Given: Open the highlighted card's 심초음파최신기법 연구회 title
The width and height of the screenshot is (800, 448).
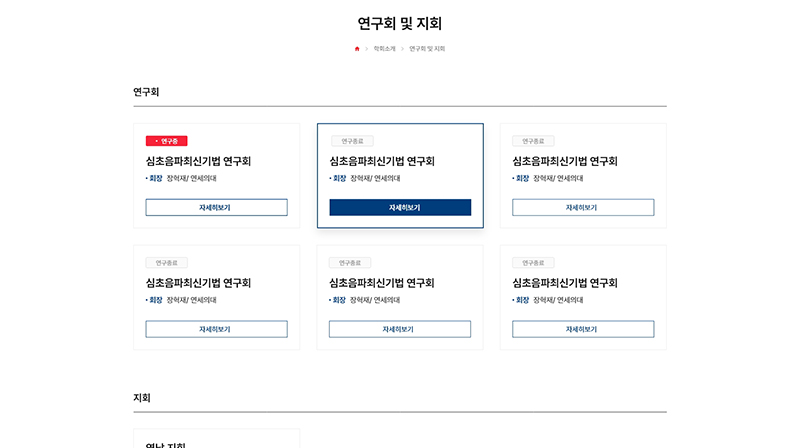Looking at the screenshot, I should [382, 161].
